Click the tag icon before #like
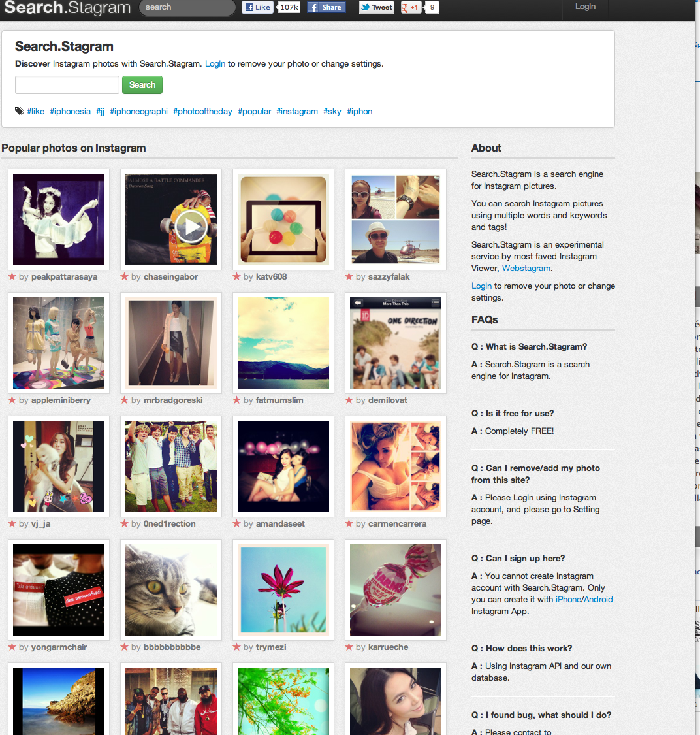 point(19,111)
